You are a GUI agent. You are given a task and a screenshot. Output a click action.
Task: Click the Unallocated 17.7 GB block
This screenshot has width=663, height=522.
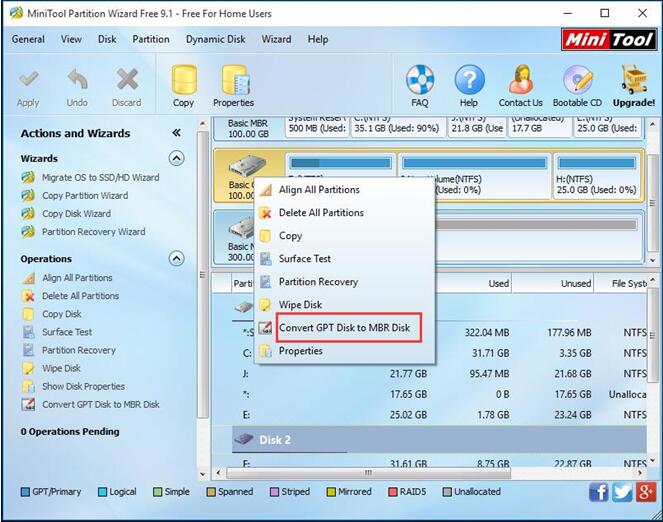(x=540, y=126)
